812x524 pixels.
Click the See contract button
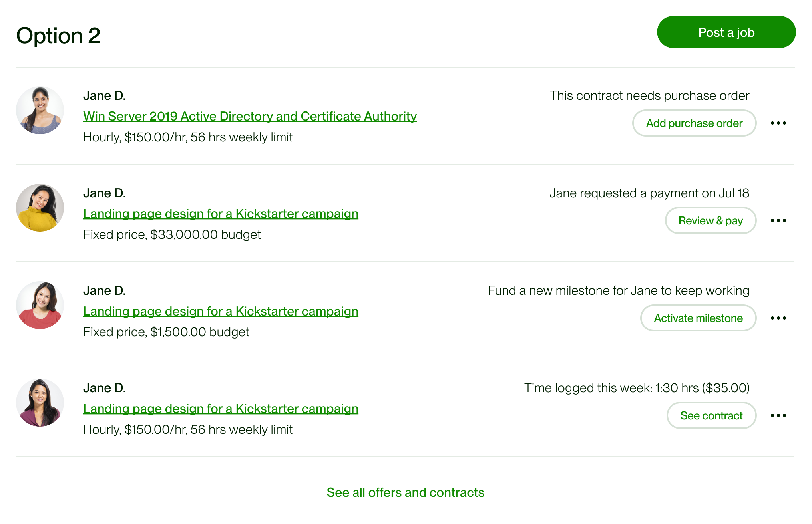[711, 415]
